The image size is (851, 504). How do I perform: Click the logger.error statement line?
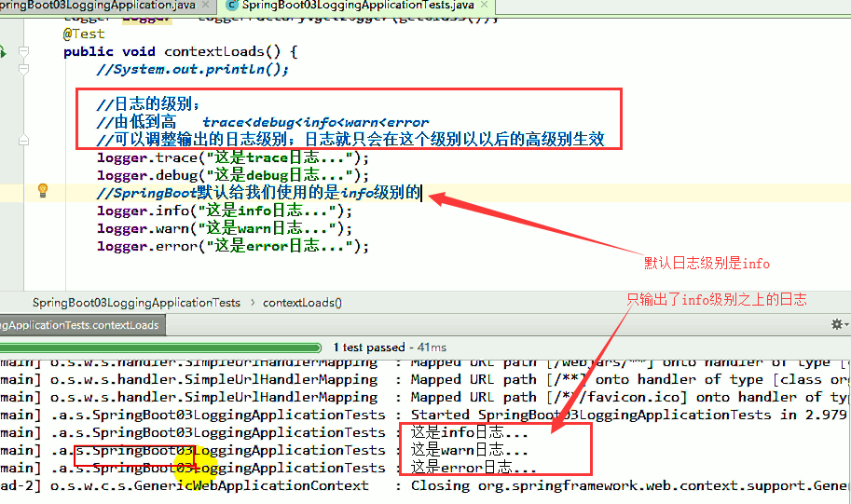(233, 246)
